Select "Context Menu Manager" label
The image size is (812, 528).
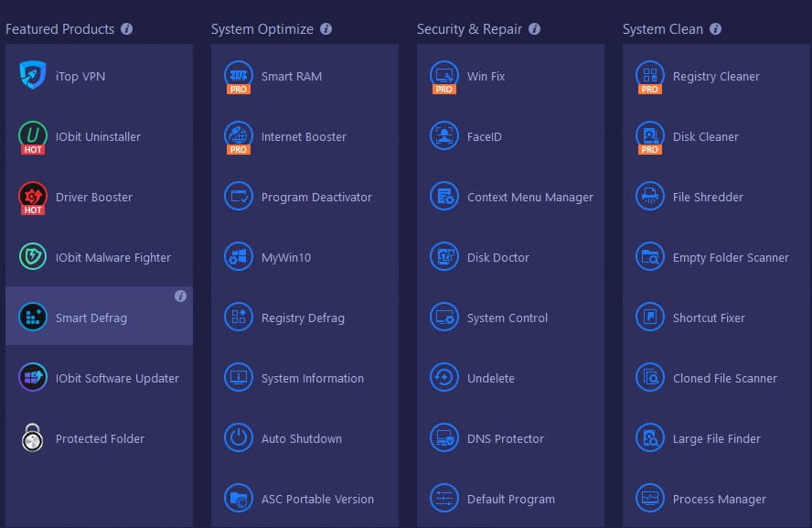click(530, 197)
